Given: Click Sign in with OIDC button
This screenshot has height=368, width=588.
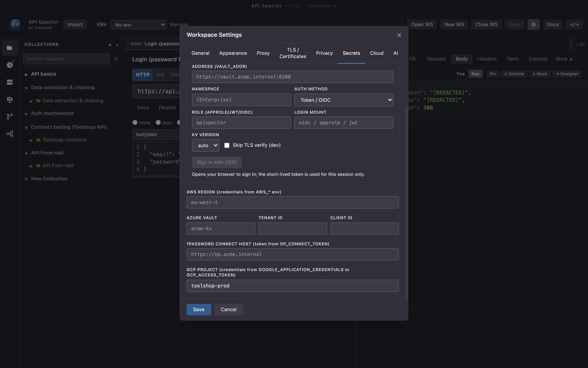Looking at the screenshot, I should [x=217, y=162].
